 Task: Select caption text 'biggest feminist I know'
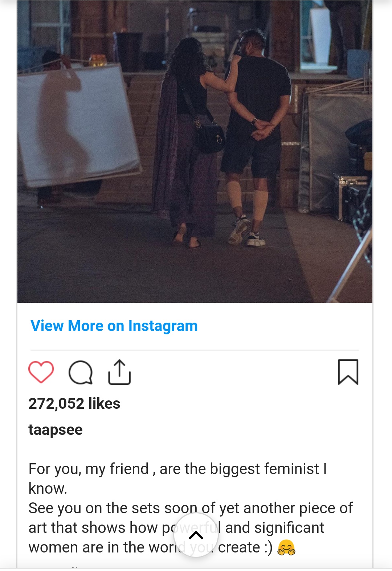pos(177,478)
